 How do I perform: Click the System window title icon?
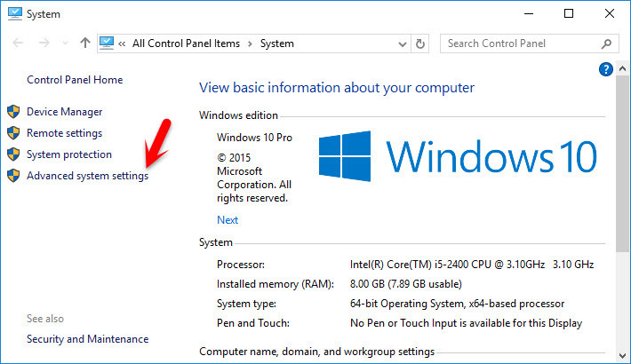coord(15,13)
